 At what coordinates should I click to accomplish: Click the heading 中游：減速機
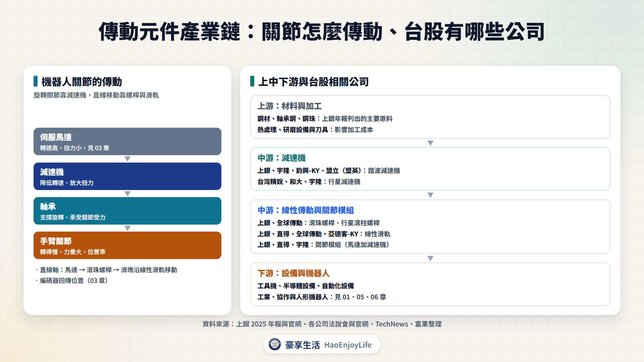coord(281,158)
